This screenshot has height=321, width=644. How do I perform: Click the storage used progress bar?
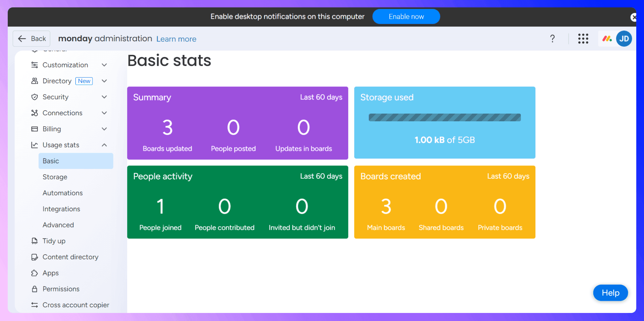(x=445, y=117)
